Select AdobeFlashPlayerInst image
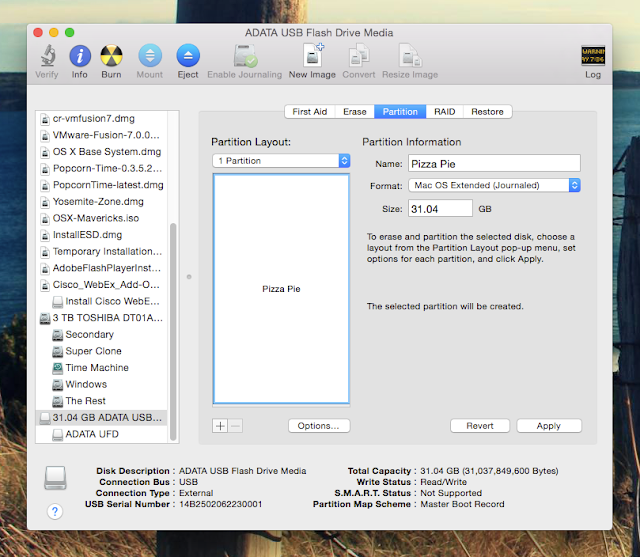This screenshot has width=640, height=557. (x=101, y=268)
